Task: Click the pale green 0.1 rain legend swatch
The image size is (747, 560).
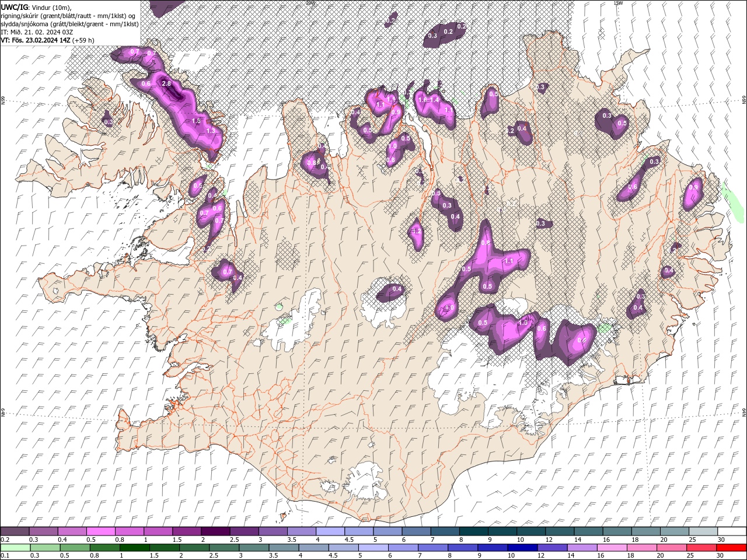Action: point(15,548)
